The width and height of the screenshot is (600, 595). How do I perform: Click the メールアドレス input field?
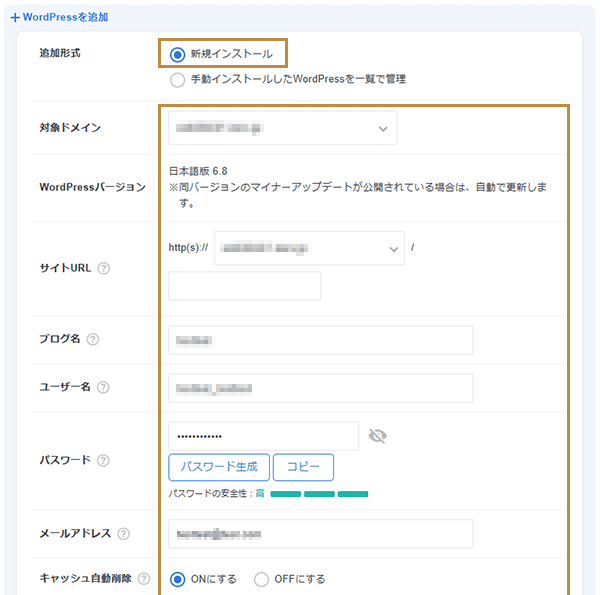[321, 534]
